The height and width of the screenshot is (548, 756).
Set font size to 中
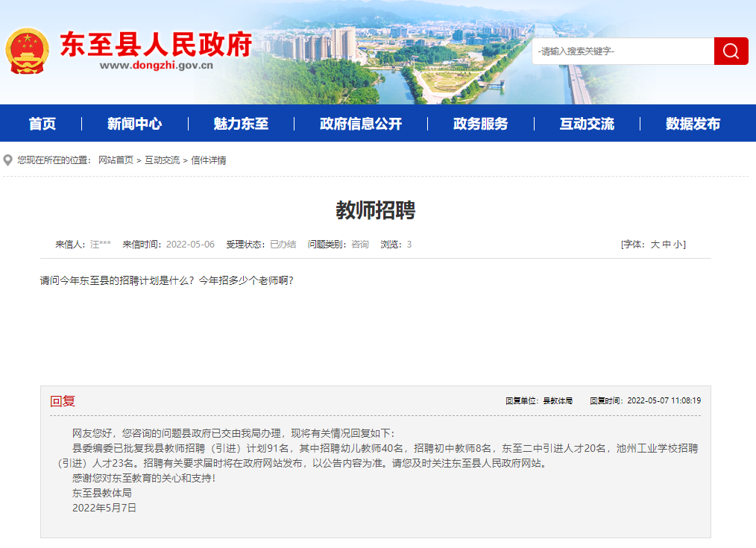pos(667,245)
